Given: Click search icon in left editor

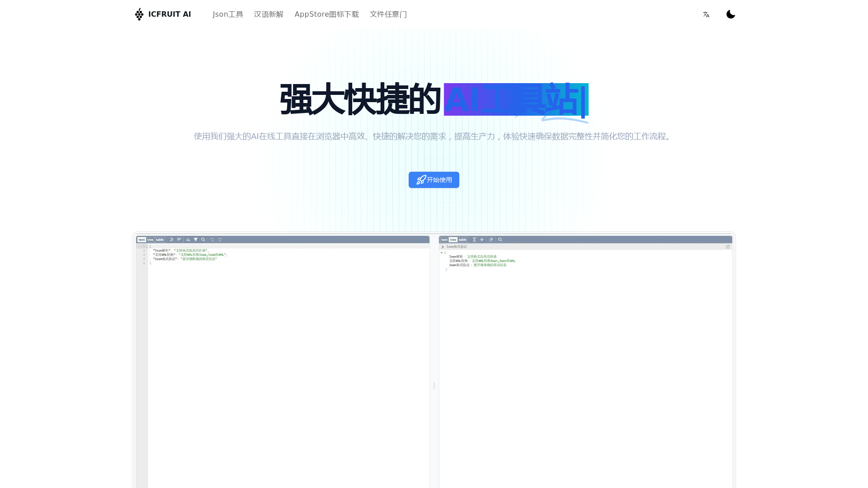Looking at the screenshot, I should [203, 239].
